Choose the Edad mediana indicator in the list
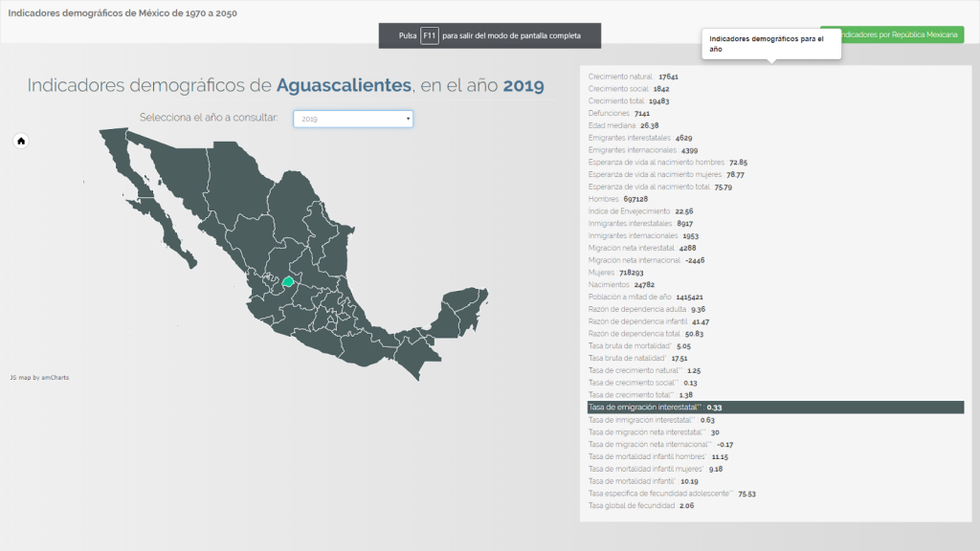 point(624,125)
